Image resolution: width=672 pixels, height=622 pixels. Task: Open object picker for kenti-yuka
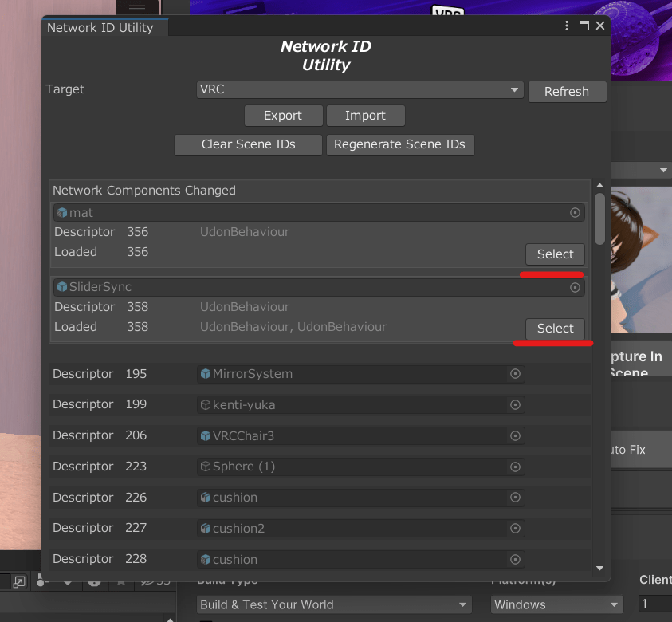tap(515, 405)
